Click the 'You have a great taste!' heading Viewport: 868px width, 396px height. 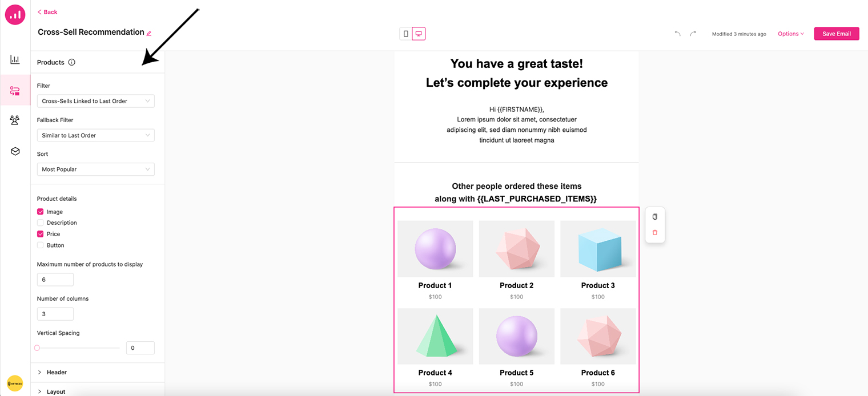(517, 63)
